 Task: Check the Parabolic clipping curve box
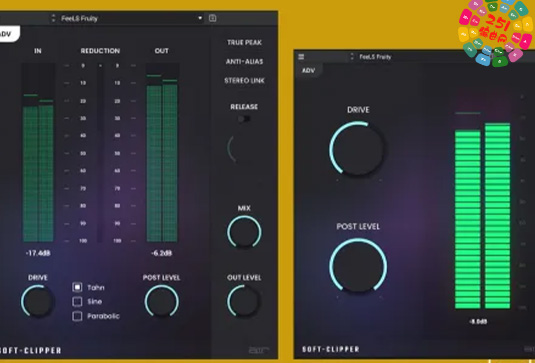click(x=77, y=316)
